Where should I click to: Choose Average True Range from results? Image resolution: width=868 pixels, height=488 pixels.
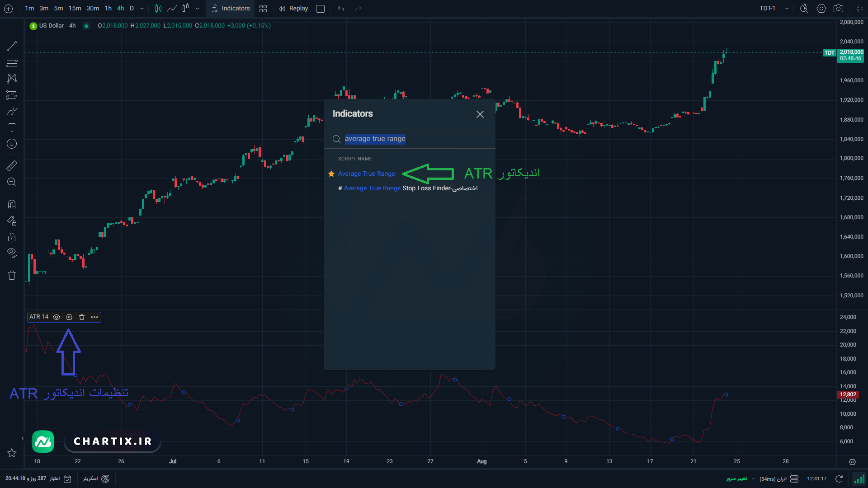pyautogui.click(x=366, y=174)
